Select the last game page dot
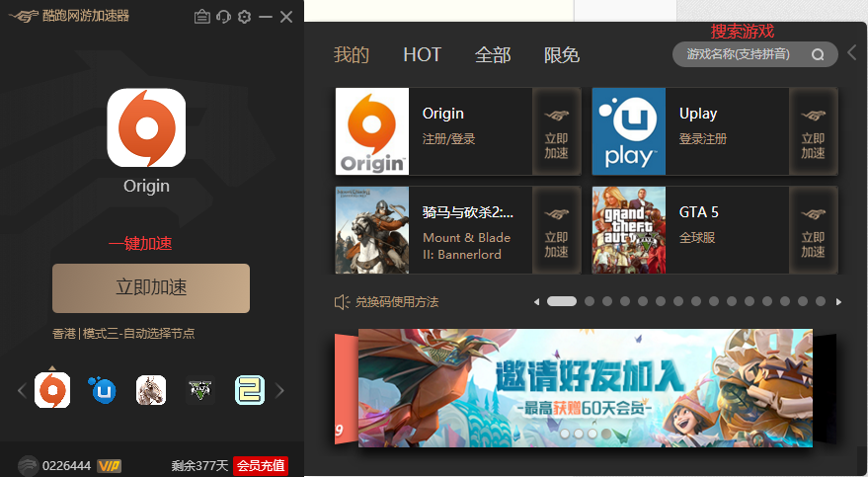Viewport: 868px width, 477px height. pyautogui.click(x=821, y=301)
